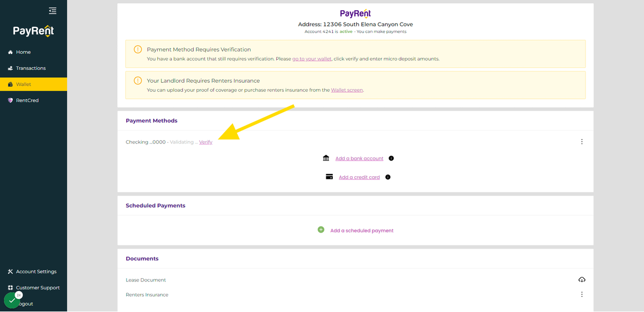Screen dimensions: 644x312
Task: Click the credit card icon
Action: [330, 177]
